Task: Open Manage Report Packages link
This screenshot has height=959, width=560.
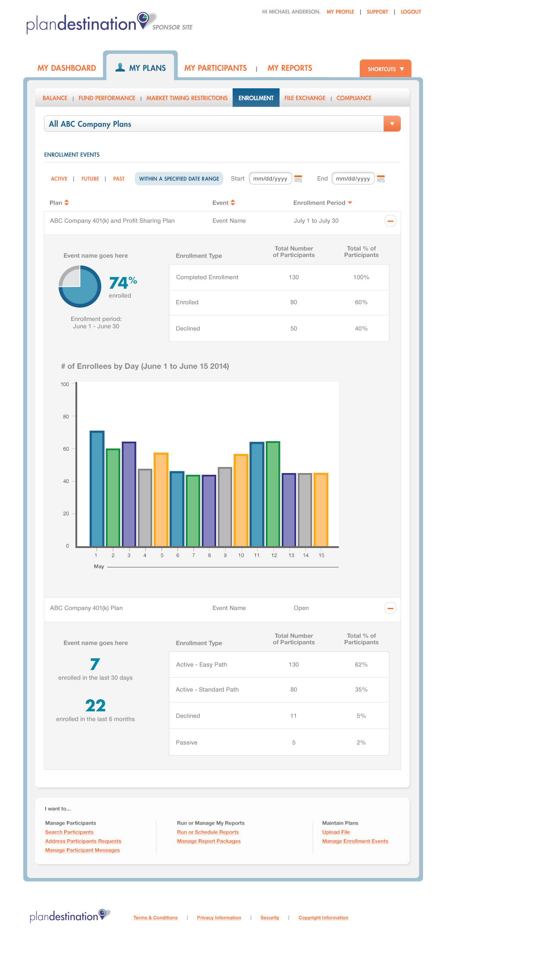Action: tap(209, 841)
